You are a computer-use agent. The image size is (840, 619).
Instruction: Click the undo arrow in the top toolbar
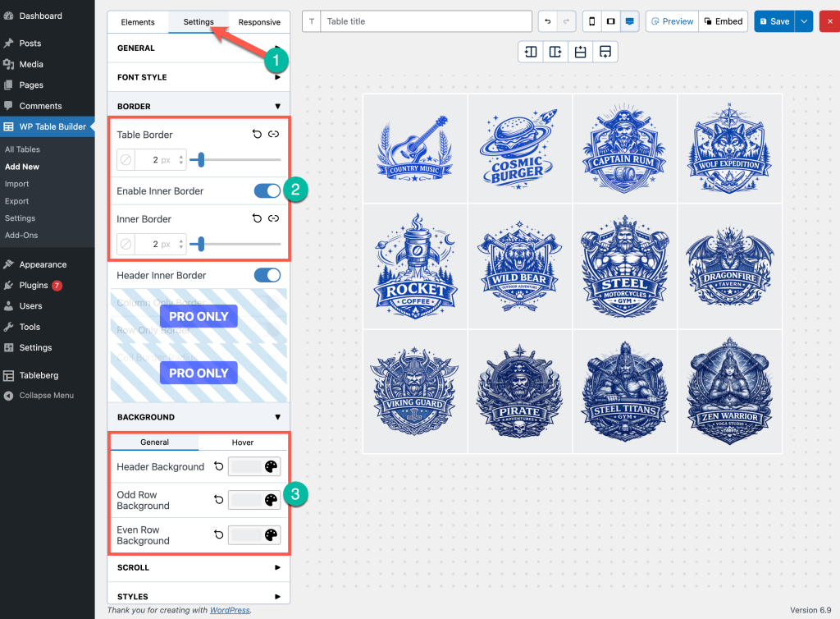point(547,21)
